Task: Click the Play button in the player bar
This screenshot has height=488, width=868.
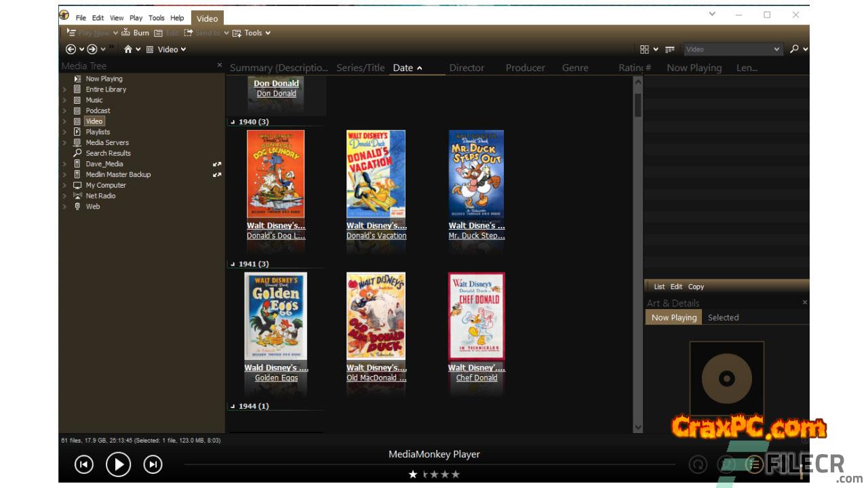Action: pos(118,464)
